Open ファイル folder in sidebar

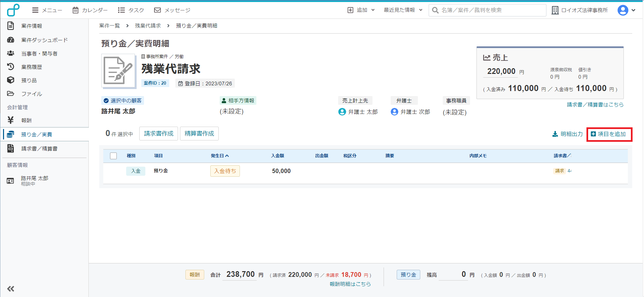point(31,94)
